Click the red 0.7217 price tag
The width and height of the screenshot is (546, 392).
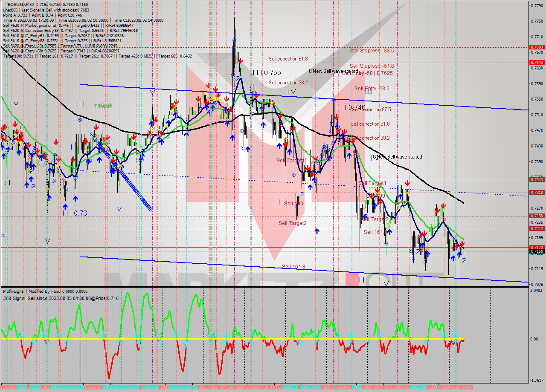(x=536, y=228)
